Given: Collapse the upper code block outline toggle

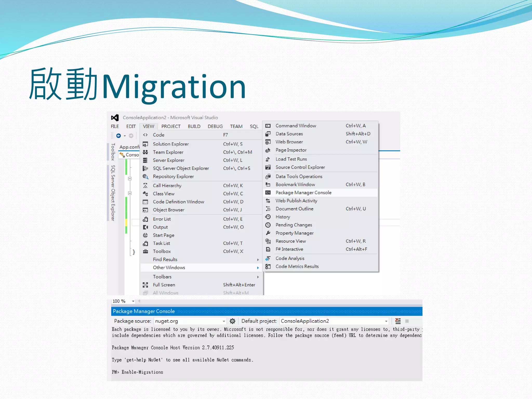Looking at the screenshot, I should point(130,178).
